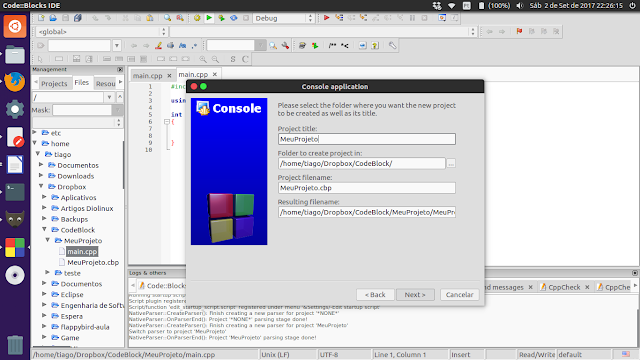Collapse the Dropbox folder
The height and width of the screenshot is (360, 640).
41,186
